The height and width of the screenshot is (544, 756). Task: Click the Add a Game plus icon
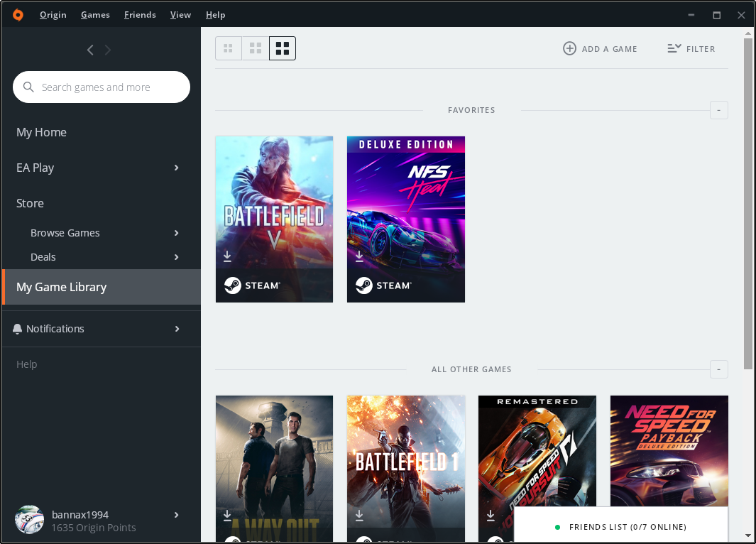point(569,48)
